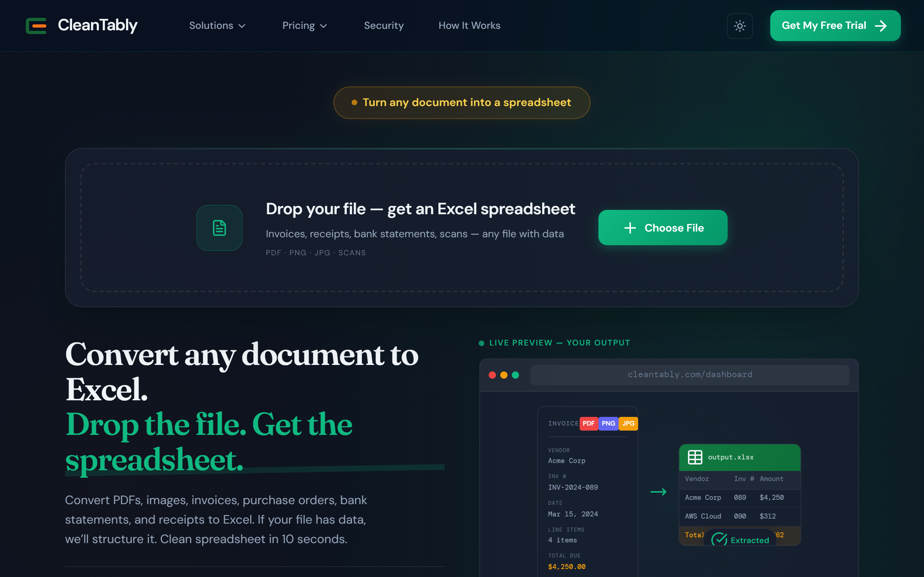Screen dimensions: 924x577
Task: Click the arrow icon in Free Trial button
Action: point(881,26)
